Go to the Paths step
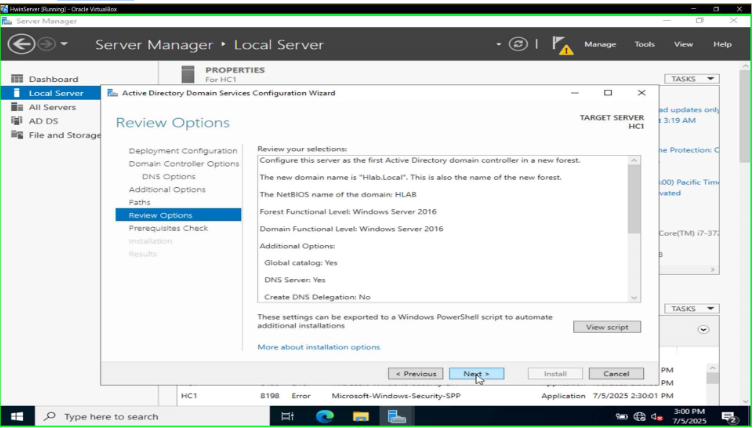 (x=139, y=202)
